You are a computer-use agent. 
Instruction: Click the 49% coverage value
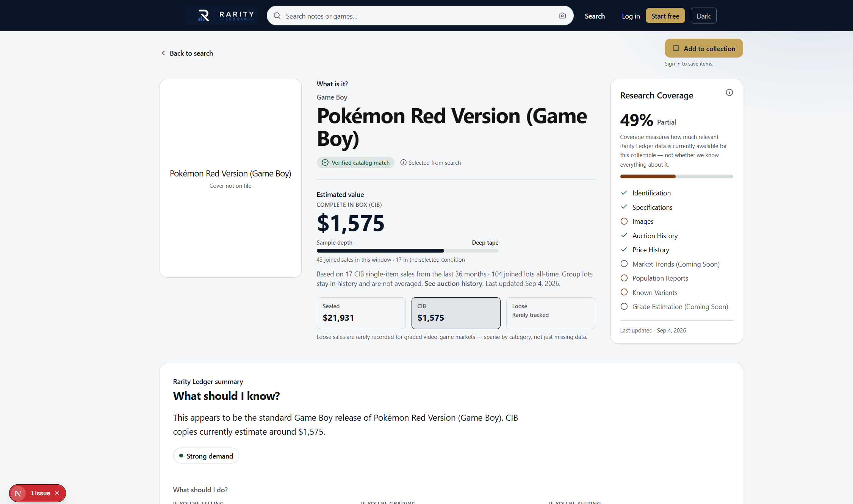(x=637, y=120)
